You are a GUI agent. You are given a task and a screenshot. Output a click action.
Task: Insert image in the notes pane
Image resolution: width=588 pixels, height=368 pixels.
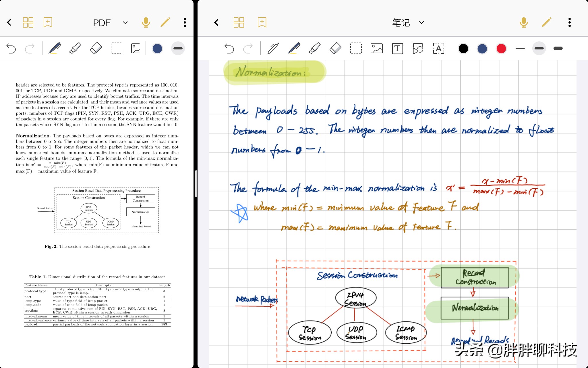point(376,48)
